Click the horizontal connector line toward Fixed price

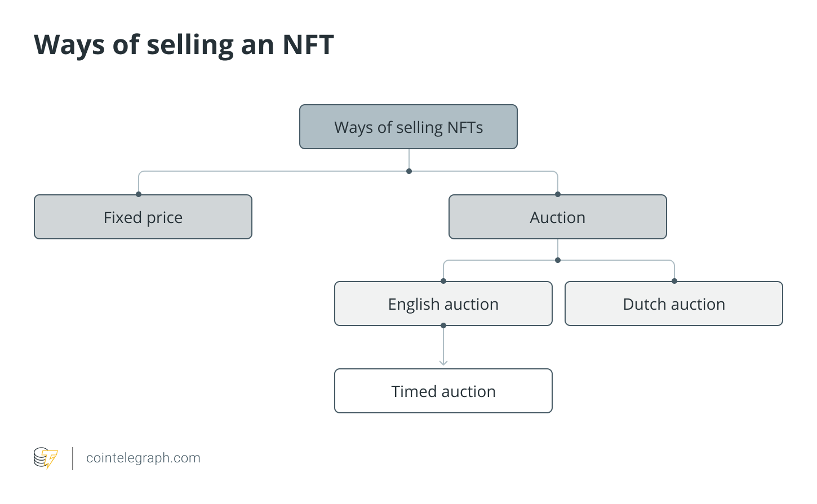pos(274,171)
